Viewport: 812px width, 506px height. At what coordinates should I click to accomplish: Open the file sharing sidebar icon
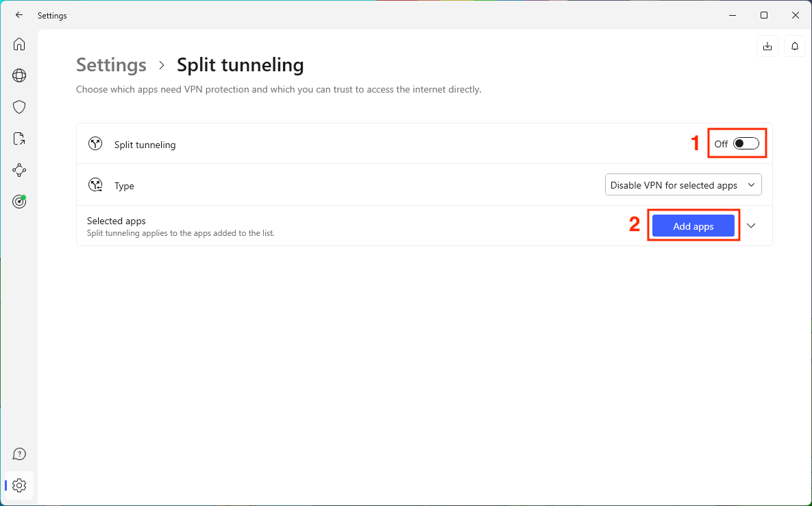tap(19, 138)
